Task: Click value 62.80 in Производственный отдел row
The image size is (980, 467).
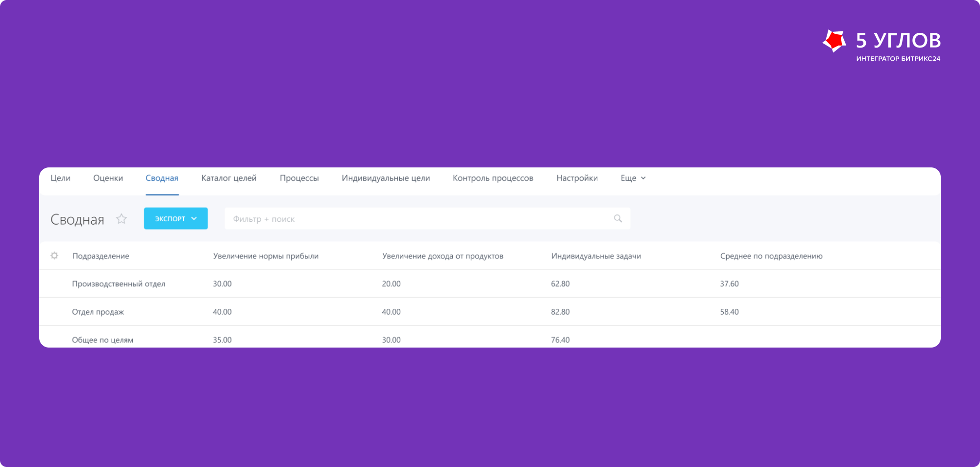Action: click(560, 284)
